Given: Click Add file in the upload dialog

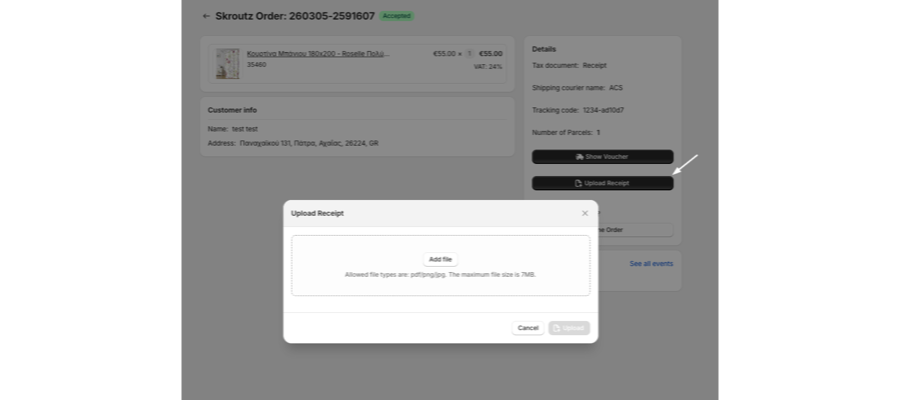Looking at the screenshot, I should click(x=440, y=259).
